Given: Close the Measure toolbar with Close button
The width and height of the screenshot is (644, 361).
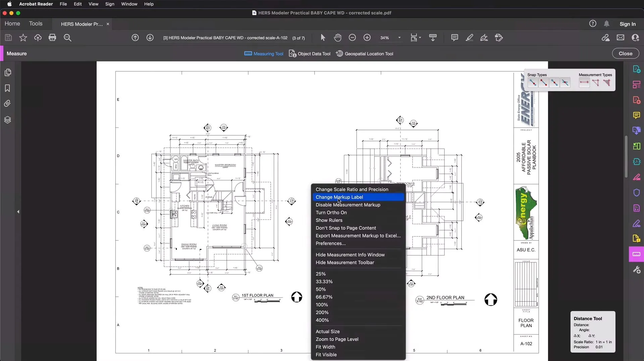Looking at the screenshot, I should coord(626,53).
